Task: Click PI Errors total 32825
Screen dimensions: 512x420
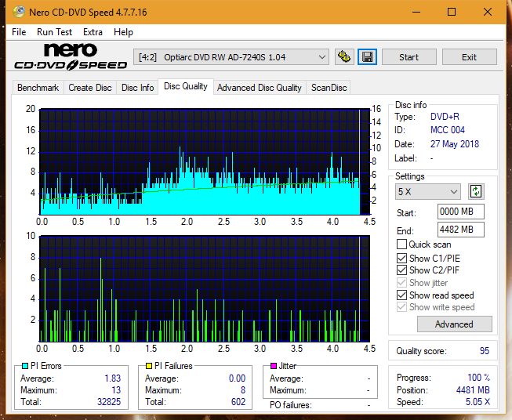Action: pos(109,402)
